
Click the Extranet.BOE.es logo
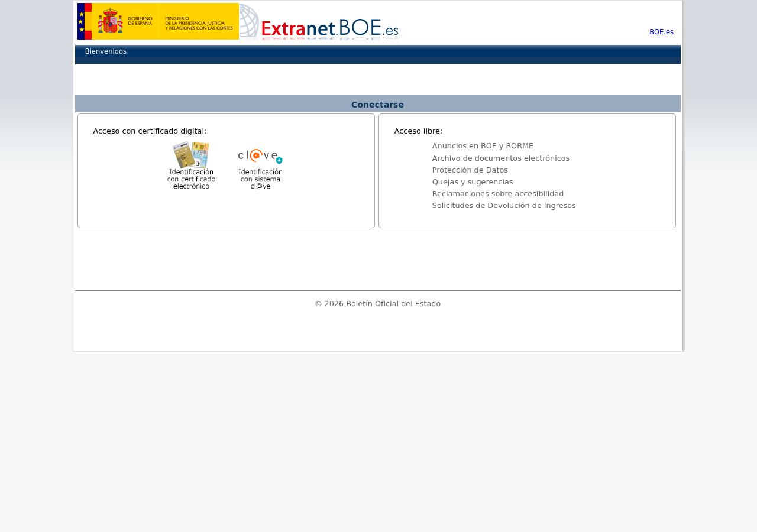tap(319, 22)
